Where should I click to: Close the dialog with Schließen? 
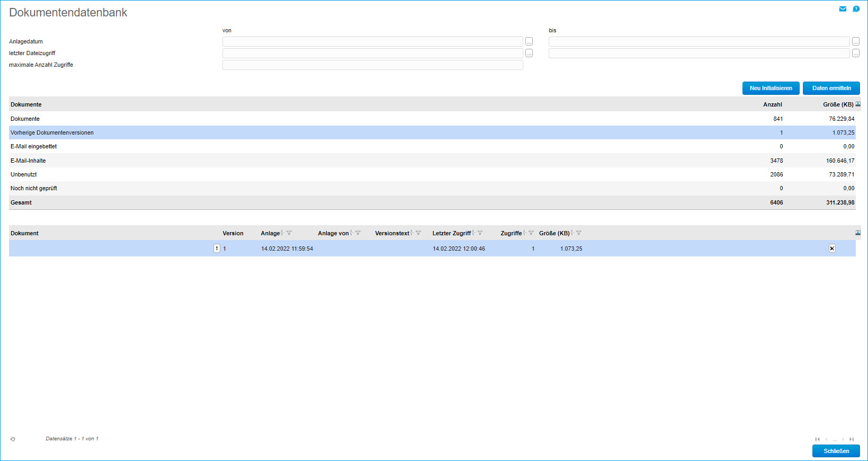click(x=836, y=451)
